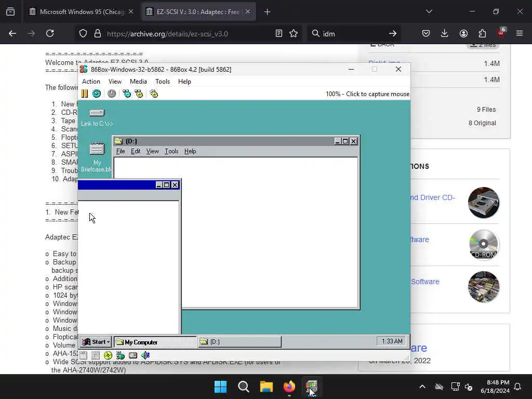Submit search with the arrow button
The image size is (532, 399).
(x=393, y=34)
